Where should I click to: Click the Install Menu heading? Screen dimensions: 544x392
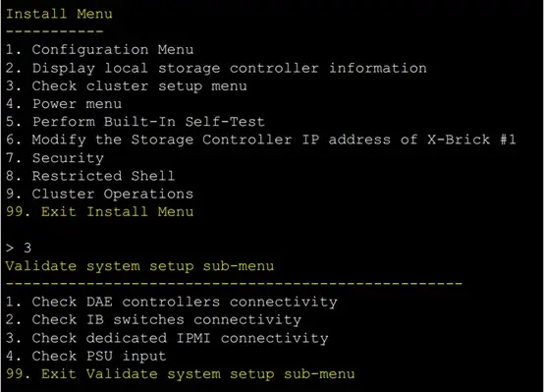click(x=59, y=14)
